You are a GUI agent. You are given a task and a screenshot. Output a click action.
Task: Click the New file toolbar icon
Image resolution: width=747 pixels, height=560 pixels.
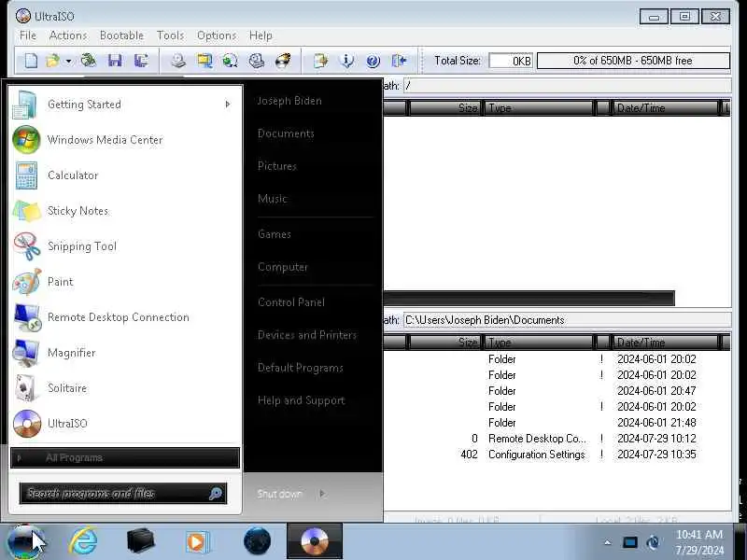[31, 61]
